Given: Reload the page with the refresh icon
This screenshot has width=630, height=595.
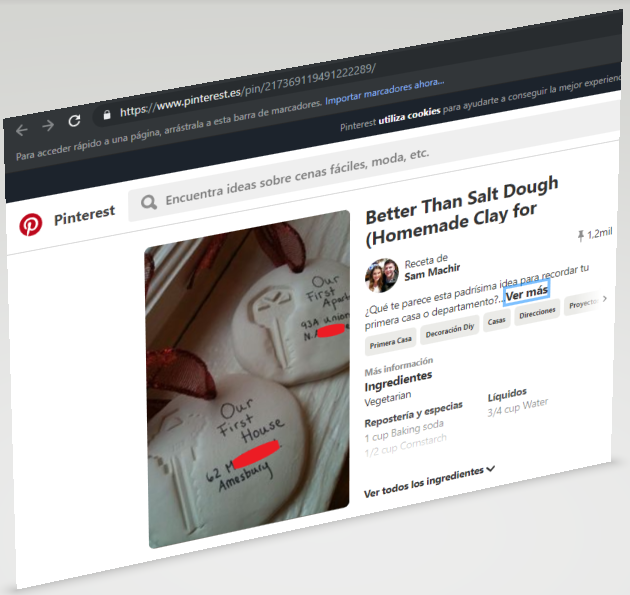Looking at the screenshot, I should 74,121.
